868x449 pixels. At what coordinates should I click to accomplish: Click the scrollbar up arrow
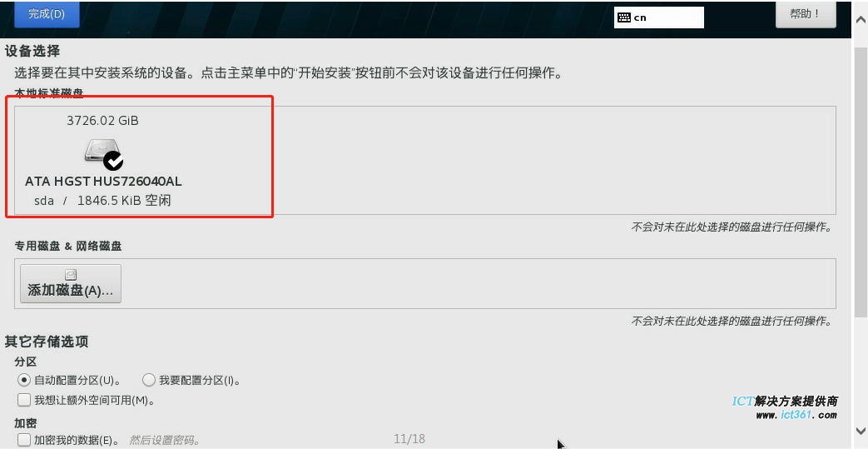click(x=861, y=20)
